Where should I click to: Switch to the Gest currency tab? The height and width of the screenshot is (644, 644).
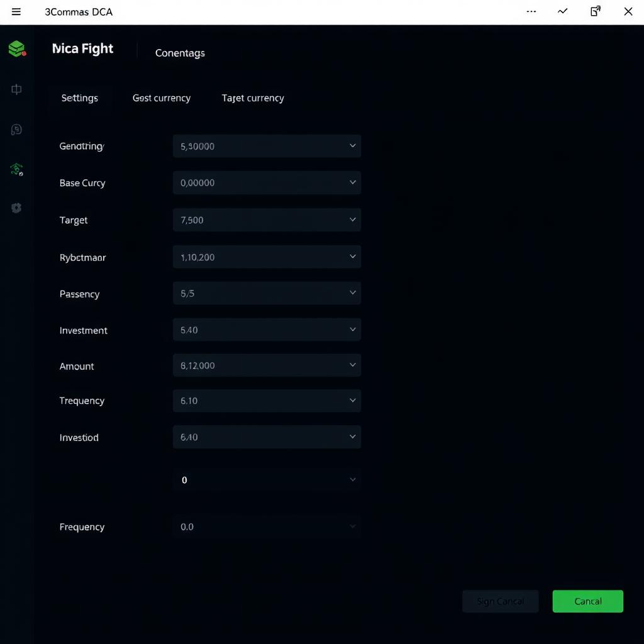pos(162,98)
